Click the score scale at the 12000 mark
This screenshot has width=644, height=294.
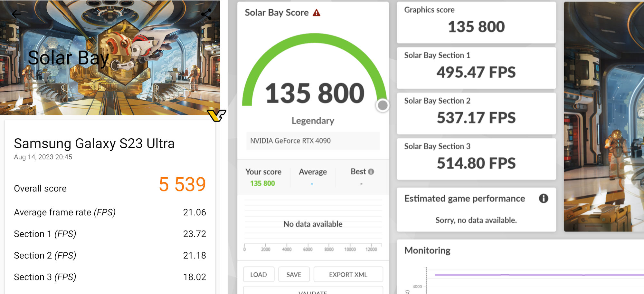point(371,249)
